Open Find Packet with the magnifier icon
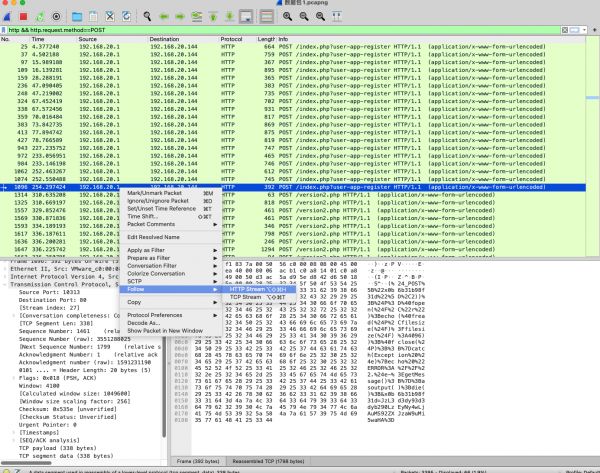The image size is (600, 473). click(x=147, y=16)
